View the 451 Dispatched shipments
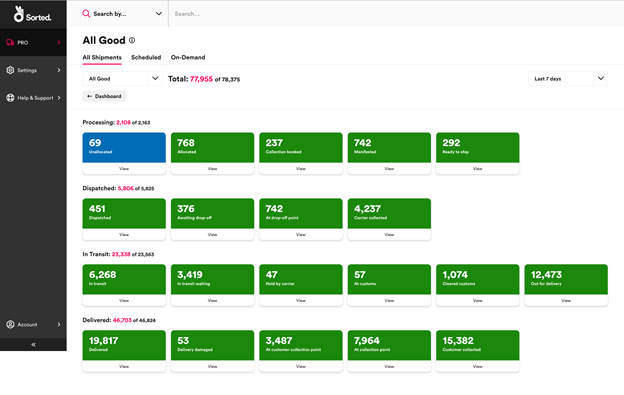Screen dimensions: 624x395 (x=124, y=235)
